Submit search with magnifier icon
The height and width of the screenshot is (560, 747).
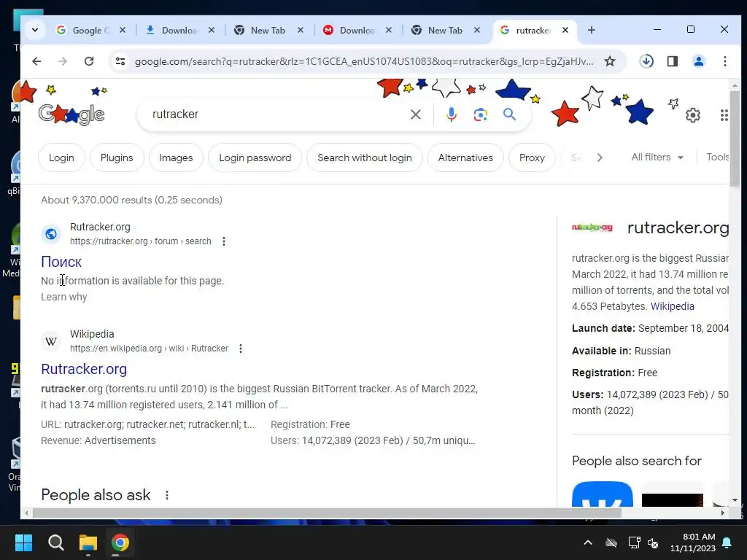pos(509,114)
